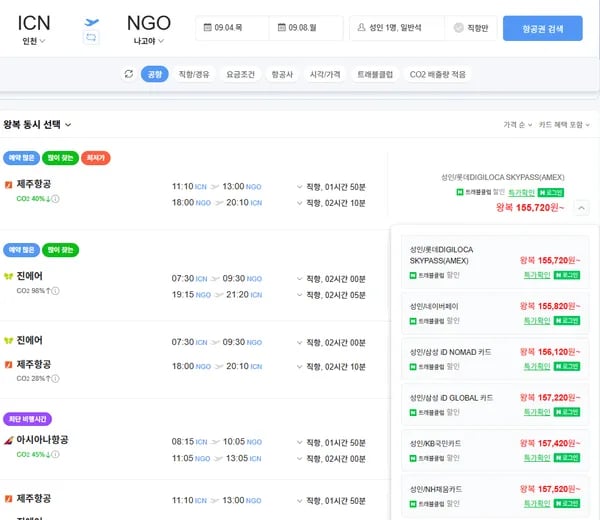Open the 직항/경유 filter
Image resolution: width=600 pixels, height=520 pixels.
tap(194, 74)
